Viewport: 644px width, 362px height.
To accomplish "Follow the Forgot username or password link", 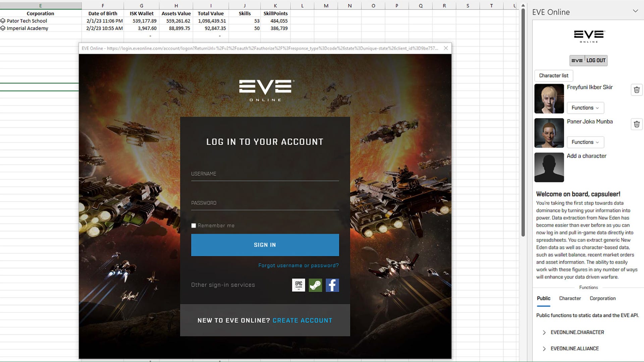I will pos(298,265).
